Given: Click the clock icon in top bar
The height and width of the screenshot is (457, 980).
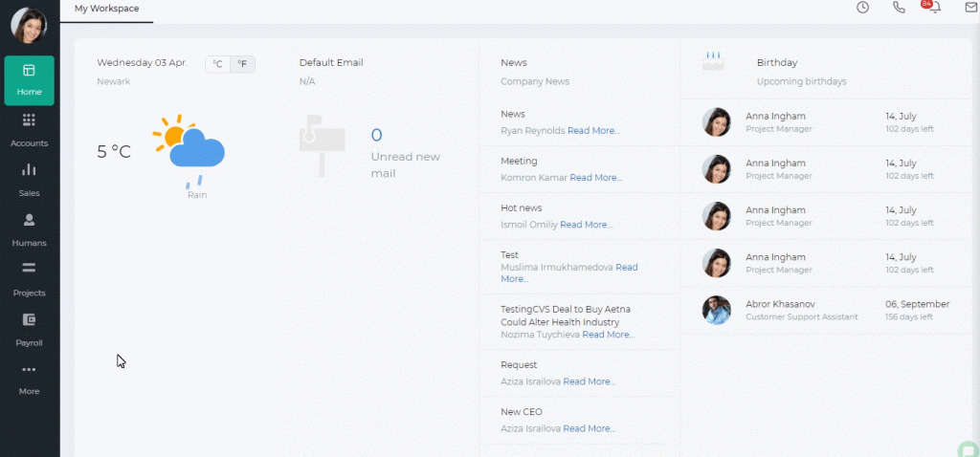Looking at the screenshot, I should 862,8.
